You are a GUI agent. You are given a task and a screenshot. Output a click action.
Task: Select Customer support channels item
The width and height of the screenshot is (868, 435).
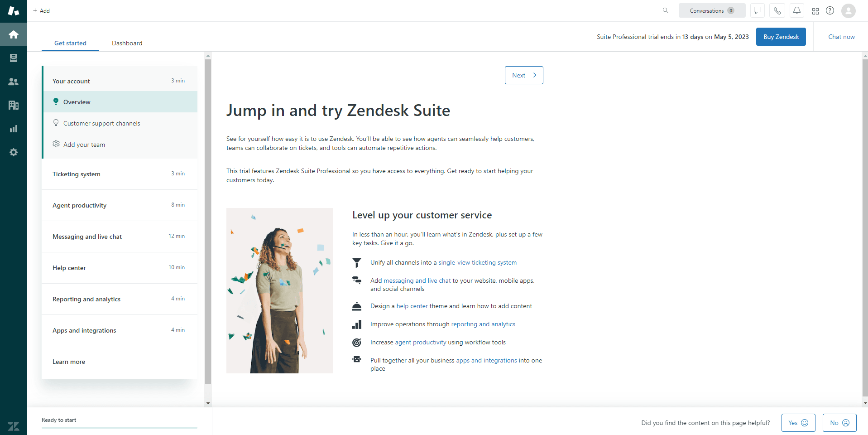[120, 123]
